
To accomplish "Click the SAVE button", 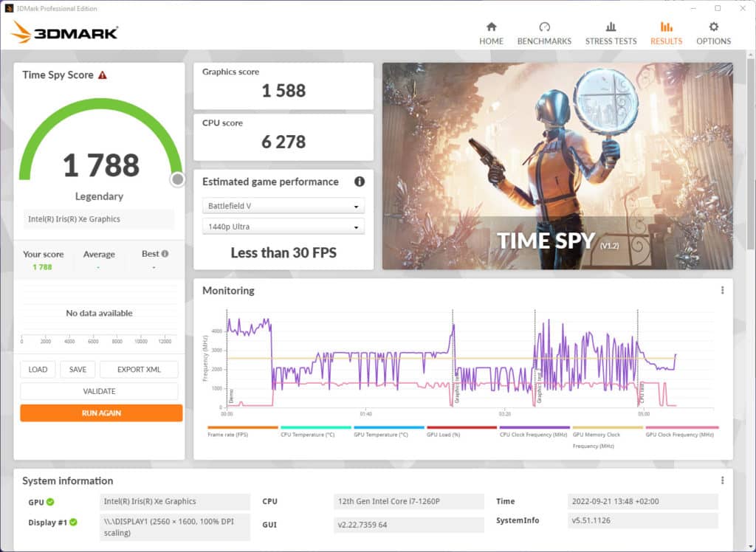I will pyautogui.click(x=78, y=370).
